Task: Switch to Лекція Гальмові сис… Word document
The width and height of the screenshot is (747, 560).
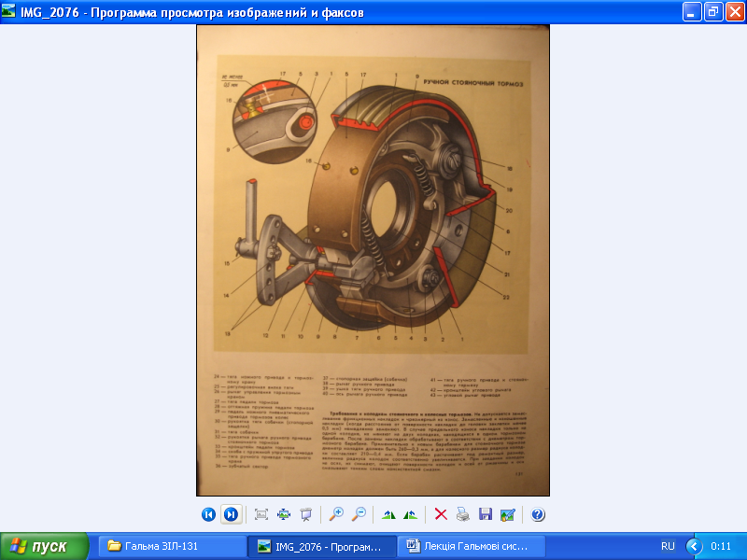Action: coord(472,546)
